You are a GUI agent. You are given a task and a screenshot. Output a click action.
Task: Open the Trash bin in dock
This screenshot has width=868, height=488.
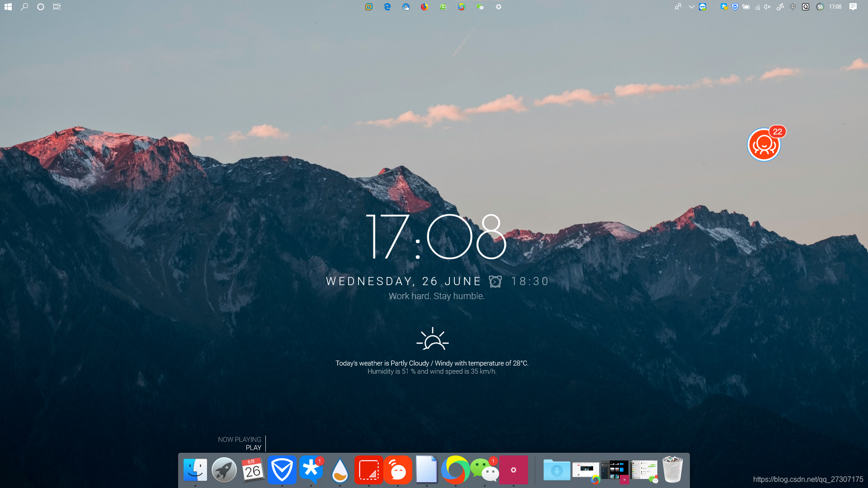[672, 470]
